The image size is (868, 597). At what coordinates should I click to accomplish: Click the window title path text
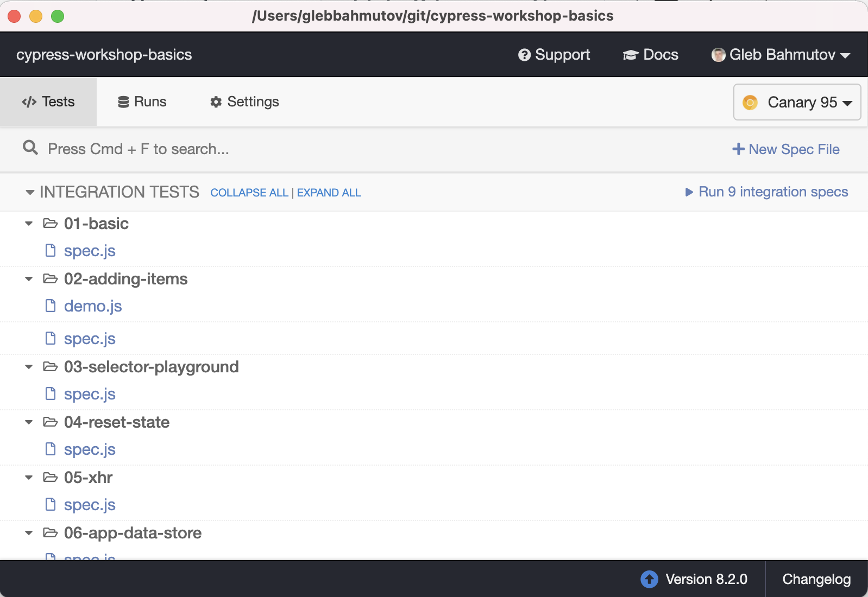tap(433, 16)
